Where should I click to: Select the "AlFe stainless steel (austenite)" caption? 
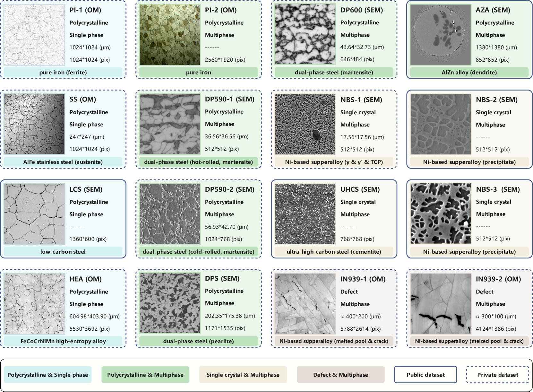point(63,162)
